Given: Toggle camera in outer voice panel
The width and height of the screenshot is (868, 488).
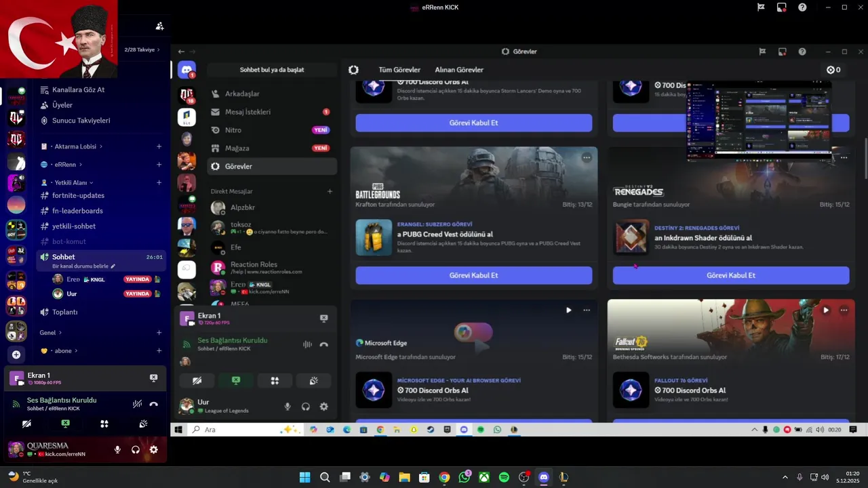Looking at the screenshot, I should (x=26, y=424).
